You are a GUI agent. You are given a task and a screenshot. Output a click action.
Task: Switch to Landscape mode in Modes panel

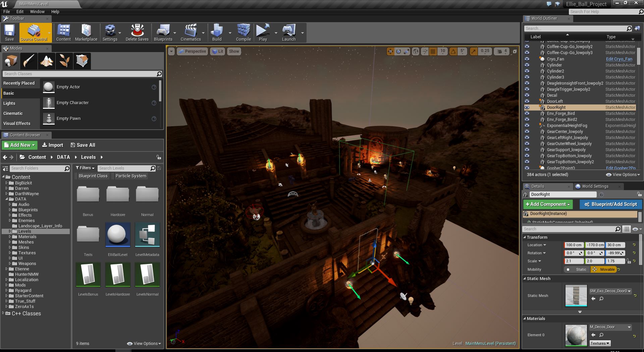coord(46,61)
